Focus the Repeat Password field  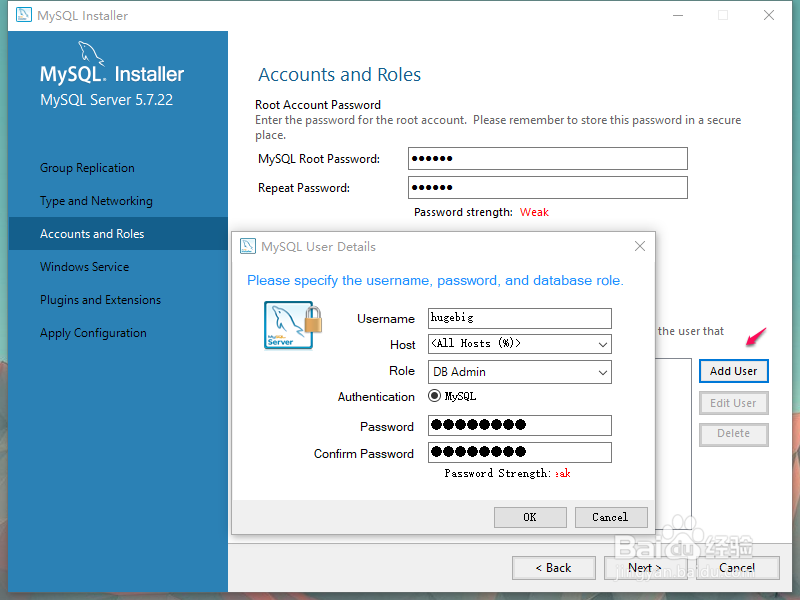(548, 188)
